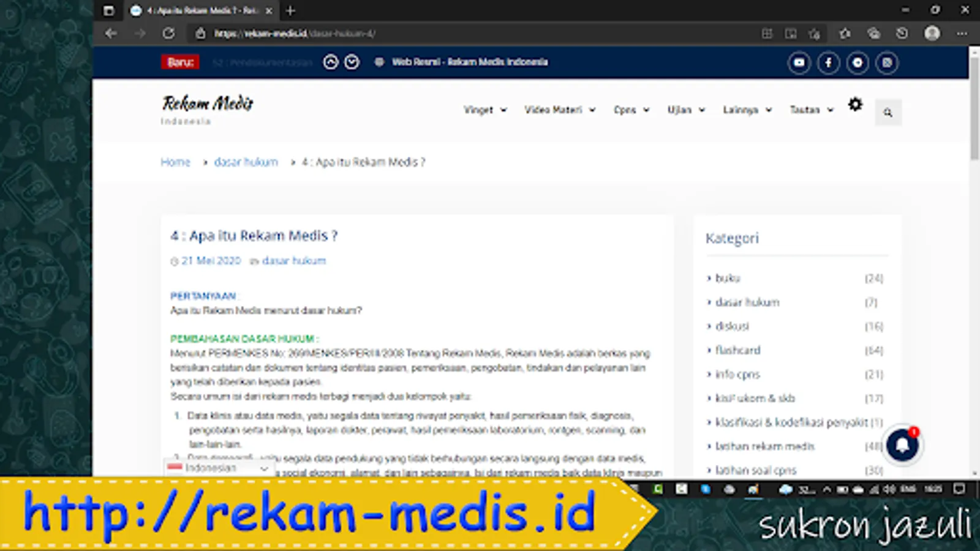The image size is (980, 551).
Task: Open the browser tab actions menu
Action: tap(109, 10)
